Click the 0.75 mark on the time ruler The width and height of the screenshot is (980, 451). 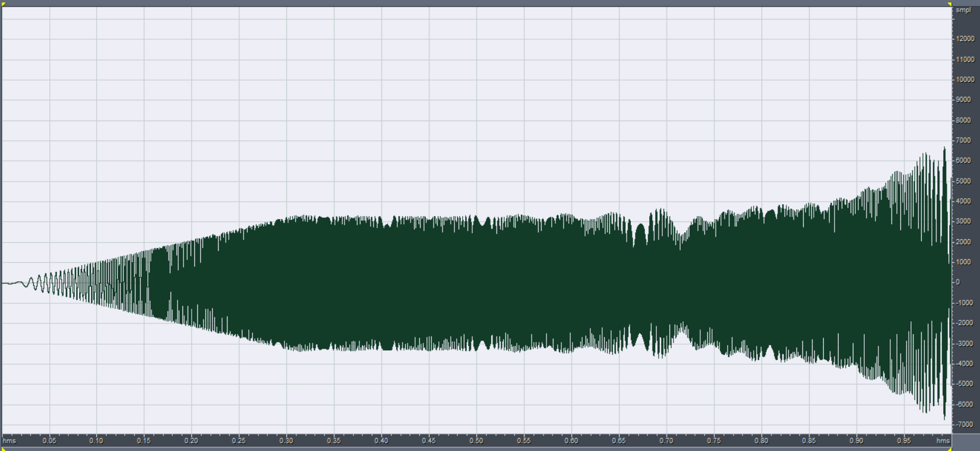click(714, 441)
